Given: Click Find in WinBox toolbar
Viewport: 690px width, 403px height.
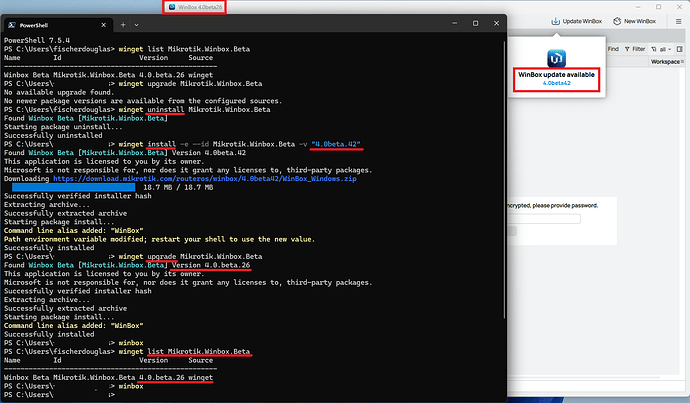Looking at the screenshot, I should pos(613,49).
